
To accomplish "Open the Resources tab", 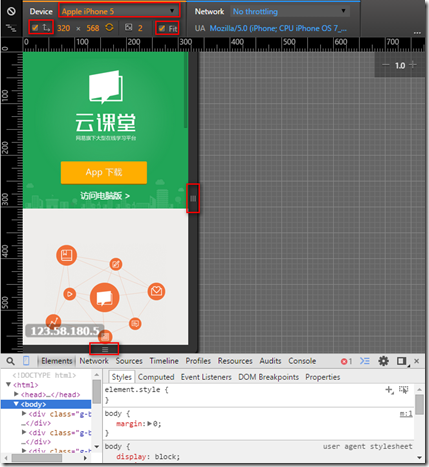I will tap(235, 361).
